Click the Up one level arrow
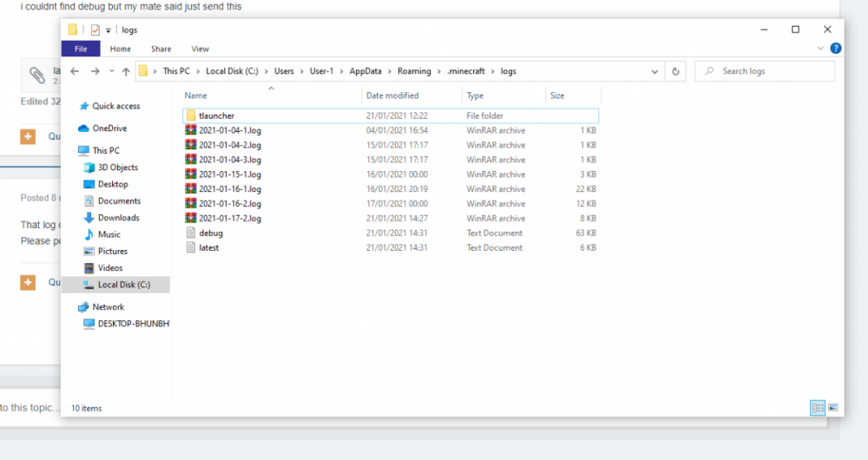 click(126, 71)
